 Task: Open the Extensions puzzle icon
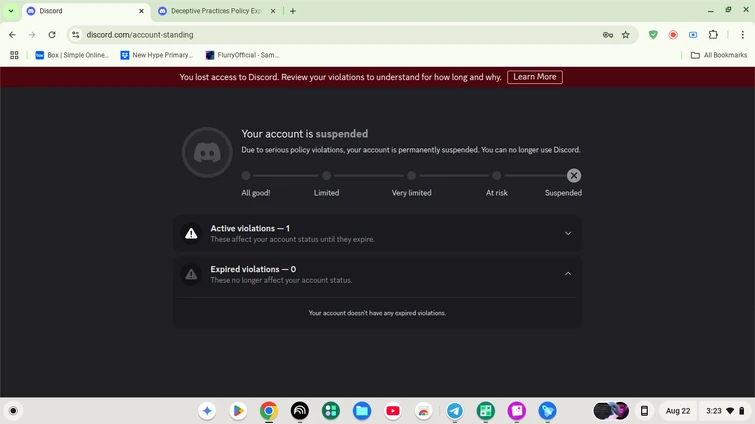[713, 35]
